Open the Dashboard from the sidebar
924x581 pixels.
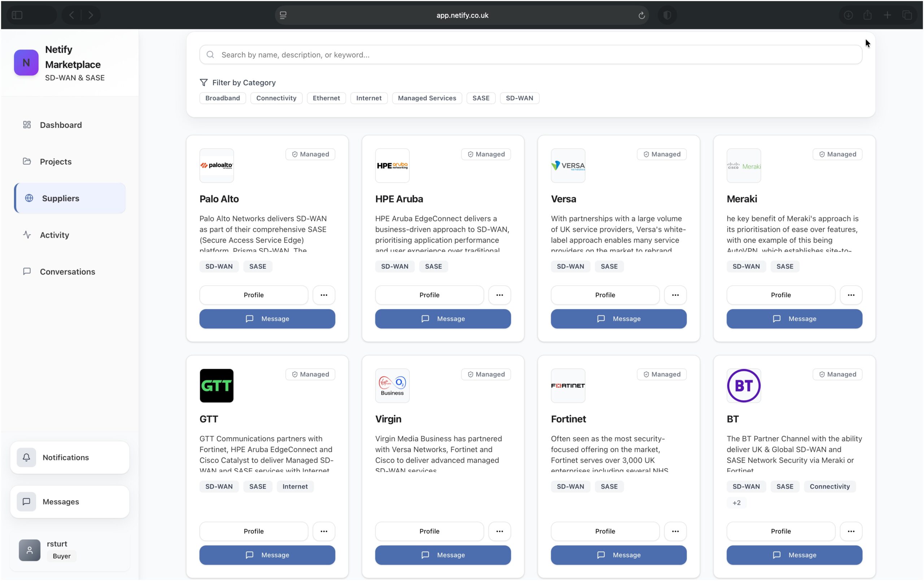[x=61, y=125]
